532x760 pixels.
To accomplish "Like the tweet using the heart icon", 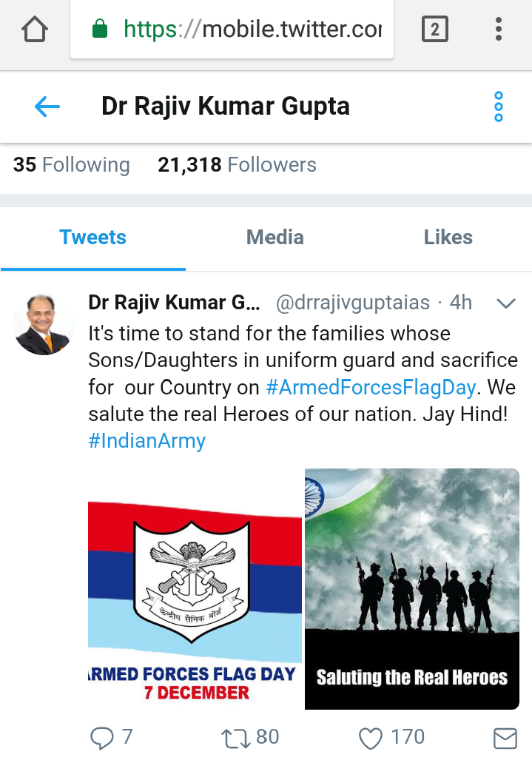I will pos(371,739).
